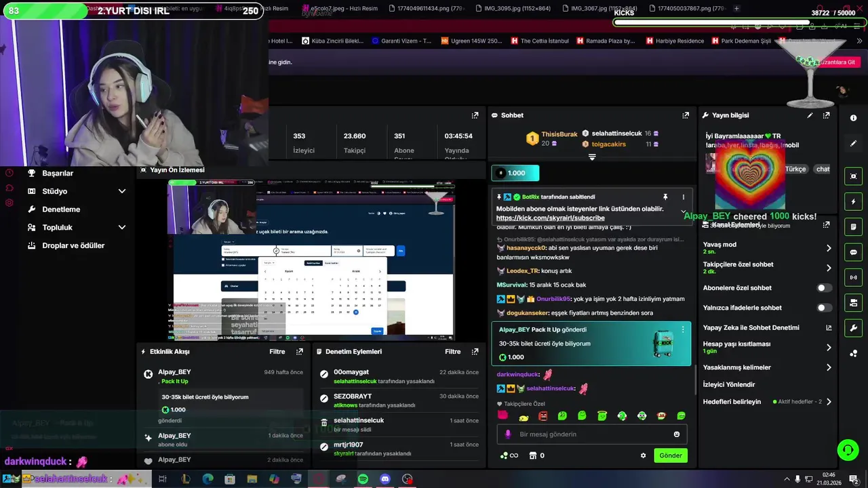Open three-dot menu on Alpay_BEY gift card

point(683,329)
